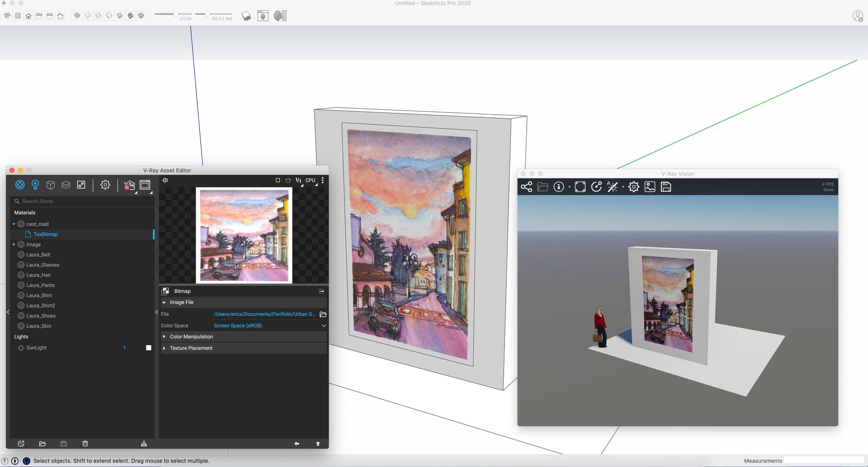Browse for bitmap file with folder icon

pos(323,314)
